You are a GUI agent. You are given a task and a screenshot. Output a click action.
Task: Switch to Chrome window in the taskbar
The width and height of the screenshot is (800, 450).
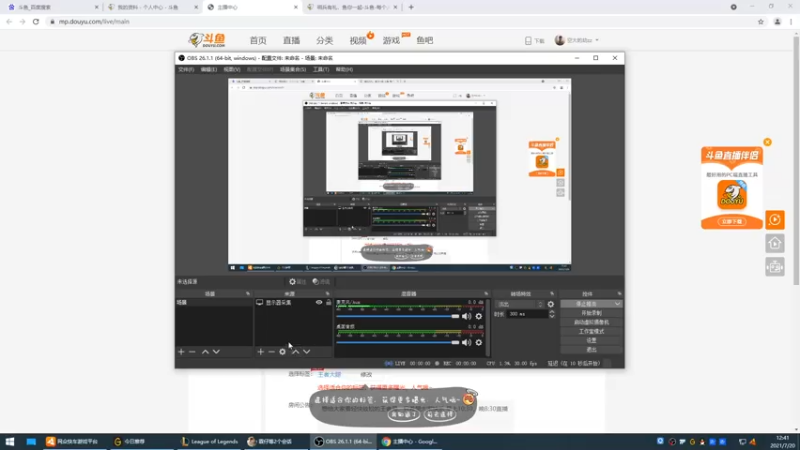pyautogui.click(x=410, y=441)
